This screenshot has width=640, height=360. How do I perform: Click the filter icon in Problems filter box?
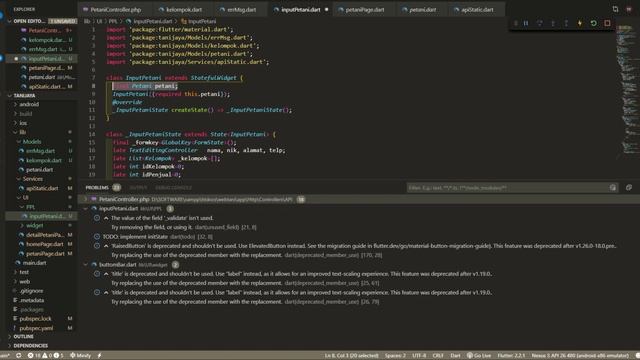click(613, 188)
